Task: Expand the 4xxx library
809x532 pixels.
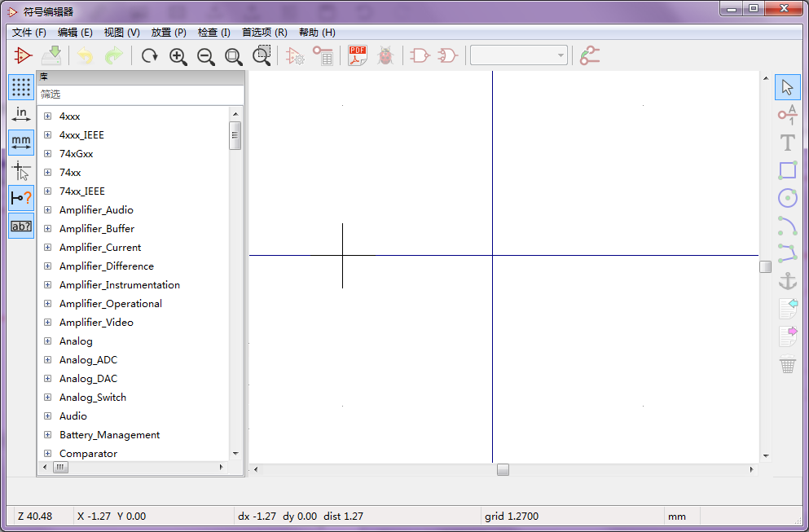Action: pos(47,117)
